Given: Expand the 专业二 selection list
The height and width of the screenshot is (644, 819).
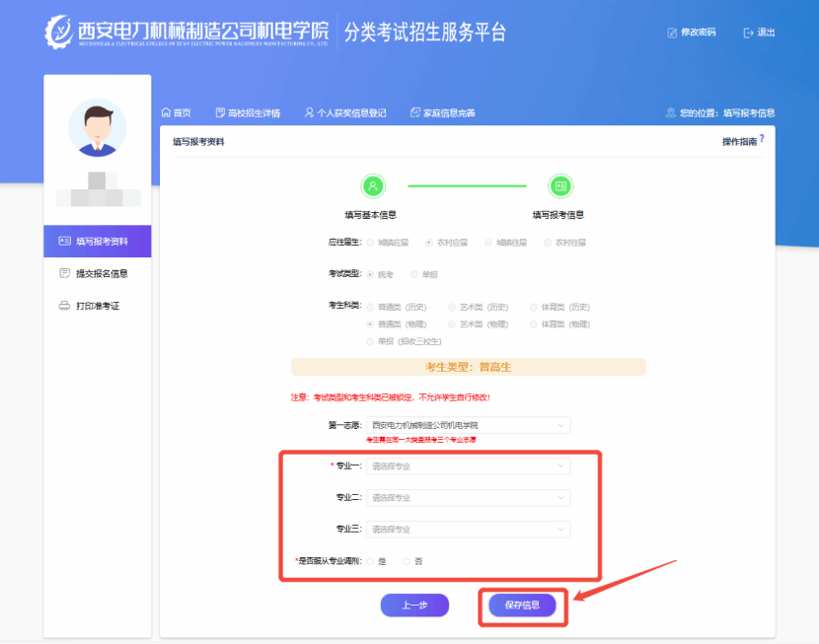Looking at the screenshot, I should coord(468,498).
